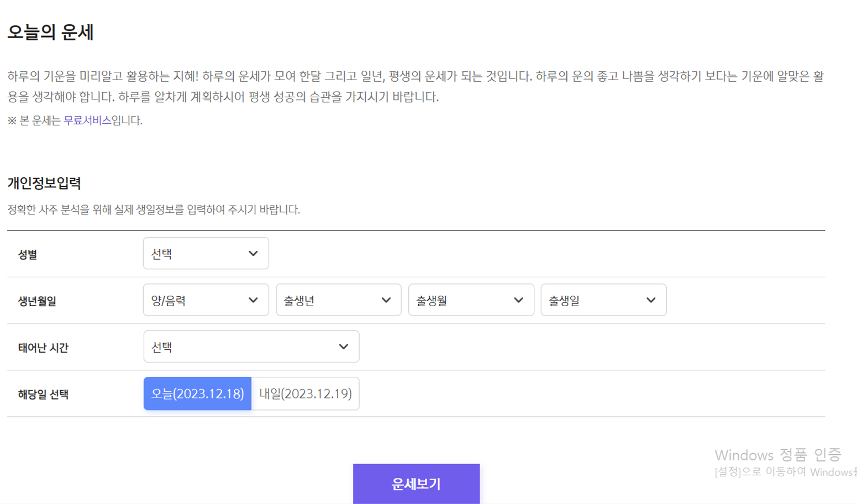Screen dimensions: 857x504
Task: Open the 출생월 birth month selector
Action: pos(470,300)
